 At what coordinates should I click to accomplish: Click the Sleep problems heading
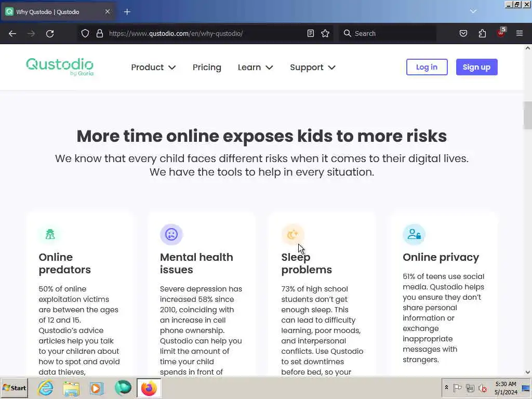307,263
